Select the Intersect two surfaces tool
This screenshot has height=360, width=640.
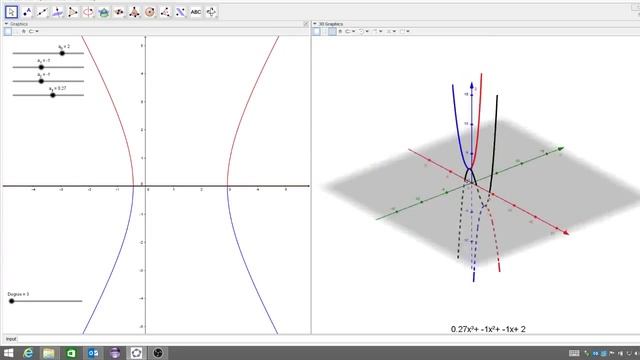pyautogui.click(x=104, y=12)
